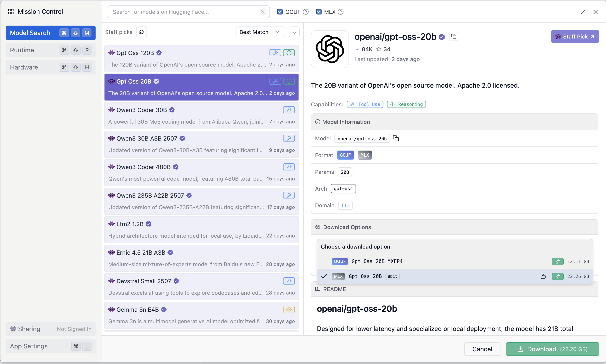The width and height of the screenshot is (606, 364).
Task: Click the Tool Use capability tag
Action: [x=365, y=104]
